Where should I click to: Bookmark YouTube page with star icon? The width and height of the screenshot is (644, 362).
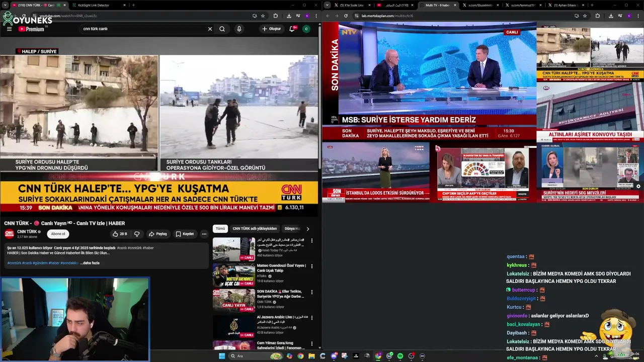tap(263, 16)
